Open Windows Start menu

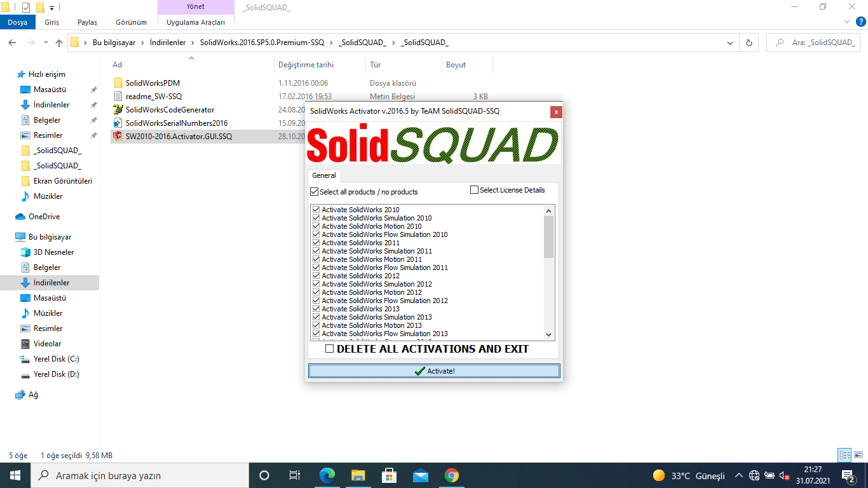pos(15,475)
